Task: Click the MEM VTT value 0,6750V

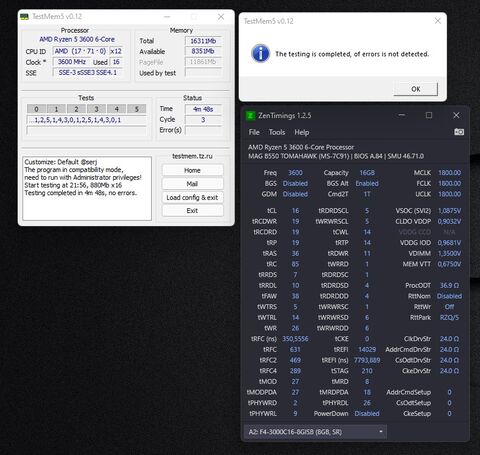Action: [x=449, y=264]
